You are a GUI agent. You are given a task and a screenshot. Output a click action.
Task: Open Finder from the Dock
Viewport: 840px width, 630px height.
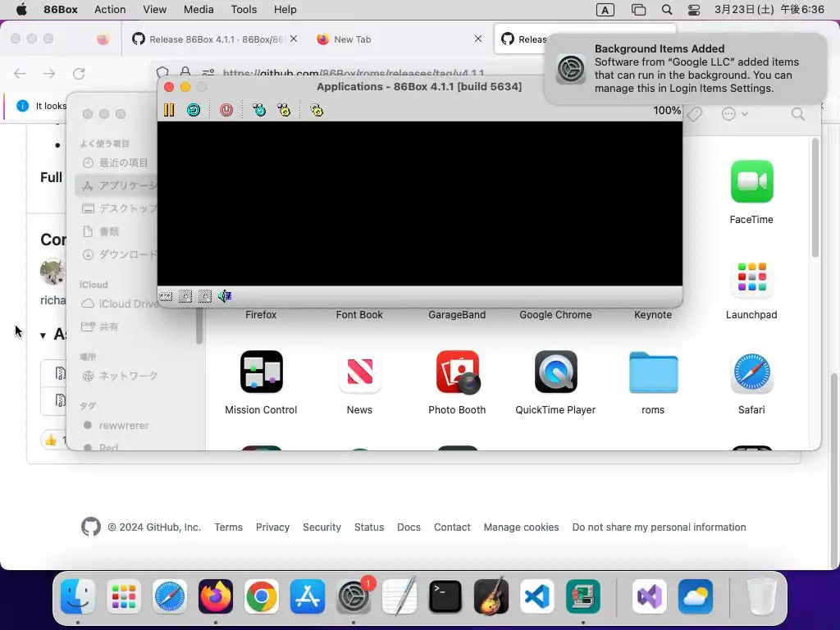click(x=78, y=596)
